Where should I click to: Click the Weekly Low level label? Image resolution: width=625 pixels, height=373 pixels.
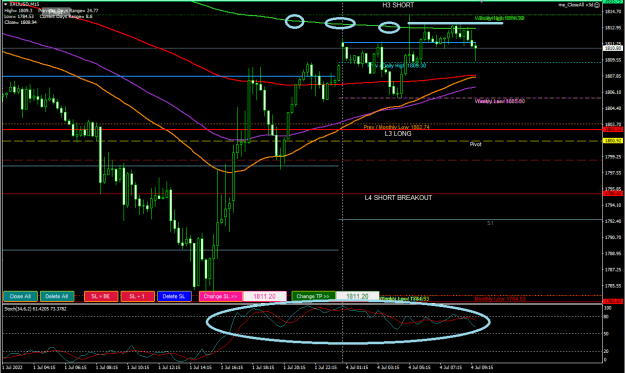(499, 101)
